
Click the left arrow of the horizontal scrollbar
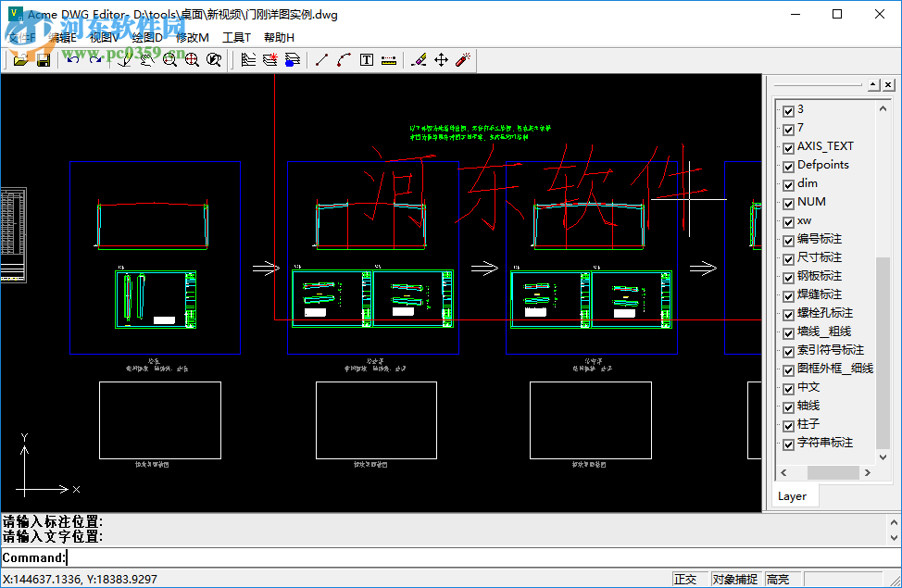[782, 472]
